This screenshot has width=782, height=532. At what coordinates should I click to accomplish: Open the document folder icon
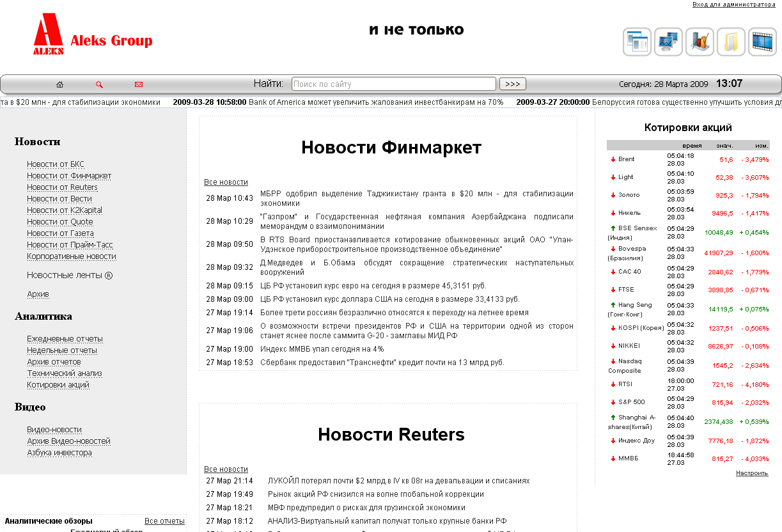click(x=731, y=42)
